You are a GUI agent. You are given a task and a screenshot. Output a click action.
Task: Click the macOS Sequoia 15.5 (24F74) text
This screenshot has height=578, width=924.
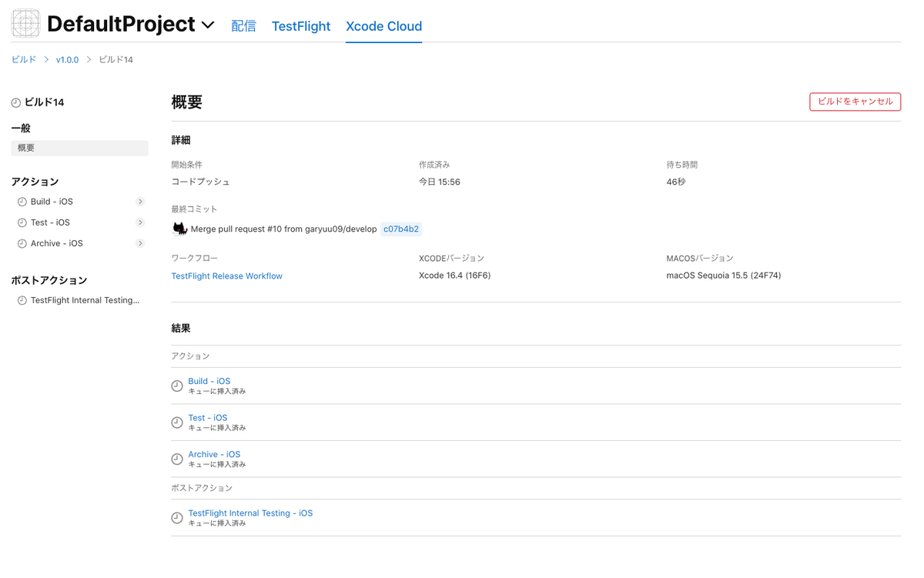click(723, 276)
